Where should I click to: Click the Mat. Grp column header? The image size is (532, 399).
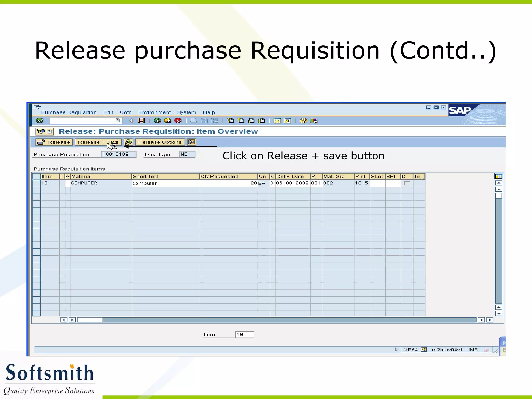(x=338, y=177)
